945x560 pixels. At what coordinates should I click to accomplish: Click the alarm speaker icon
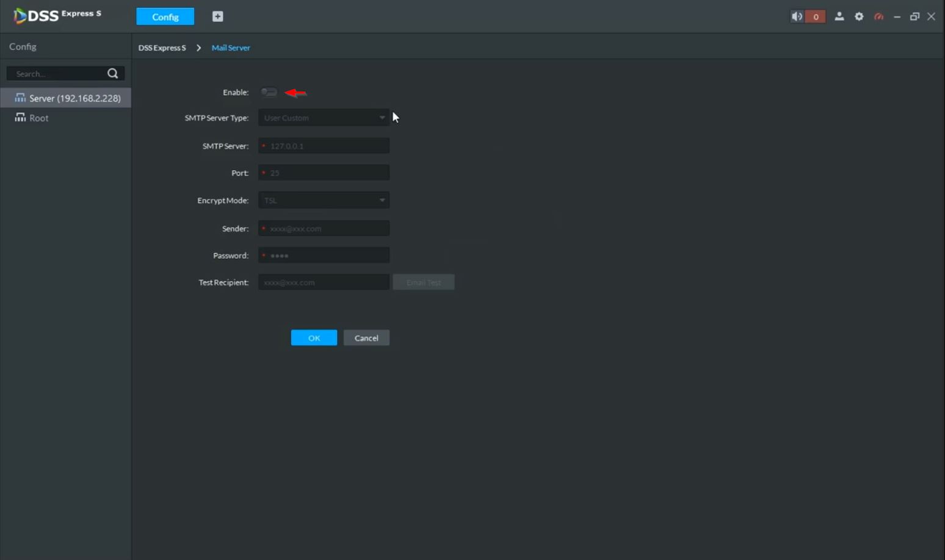797,16
